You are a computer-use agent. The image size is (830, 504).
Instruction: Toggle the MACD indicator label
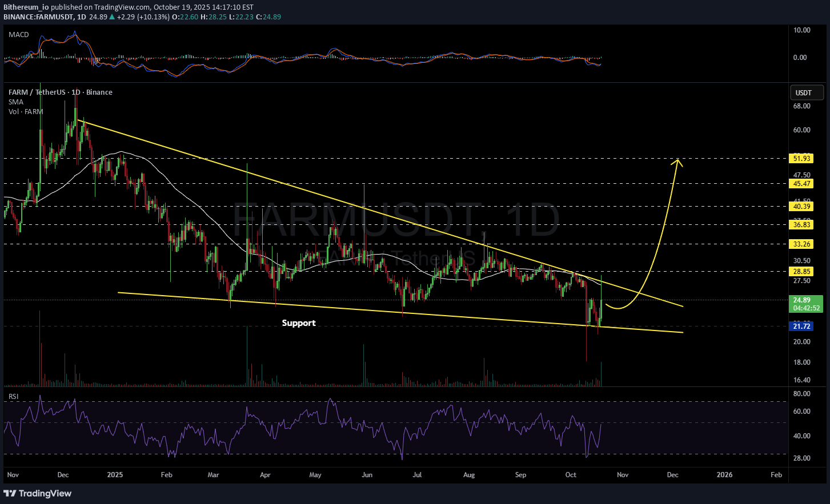coord(18,35)
